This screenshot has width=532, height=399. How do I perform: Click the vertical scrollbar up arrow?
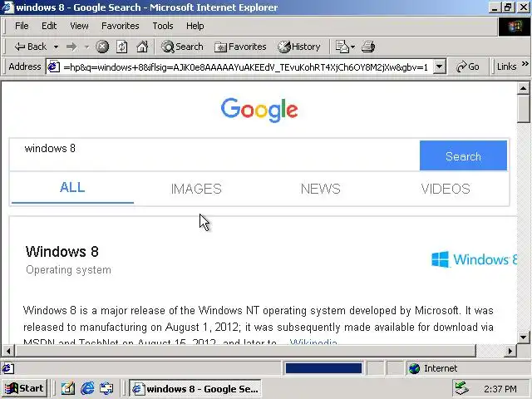[523, 88]
